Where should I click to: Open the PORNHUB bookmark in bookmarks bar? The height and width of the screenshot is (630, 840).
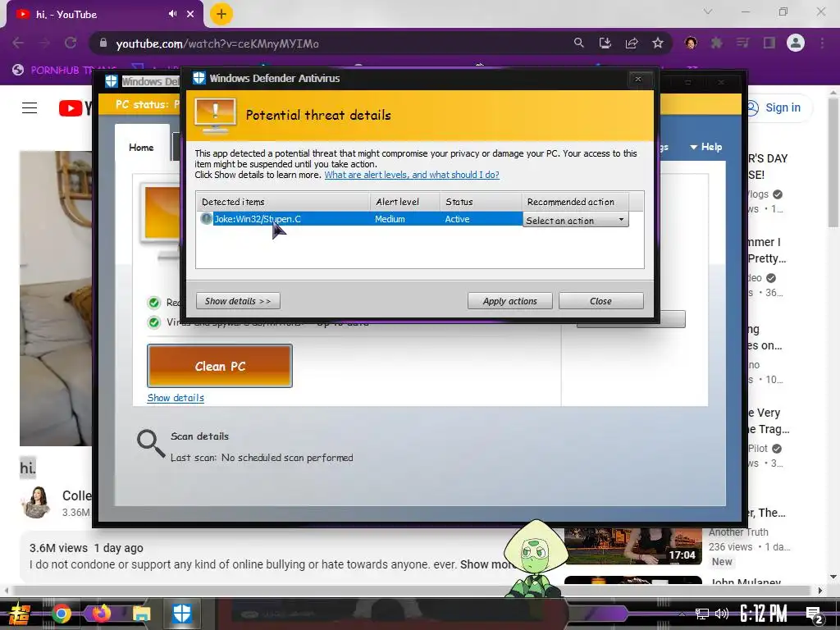tap(64, 70)
